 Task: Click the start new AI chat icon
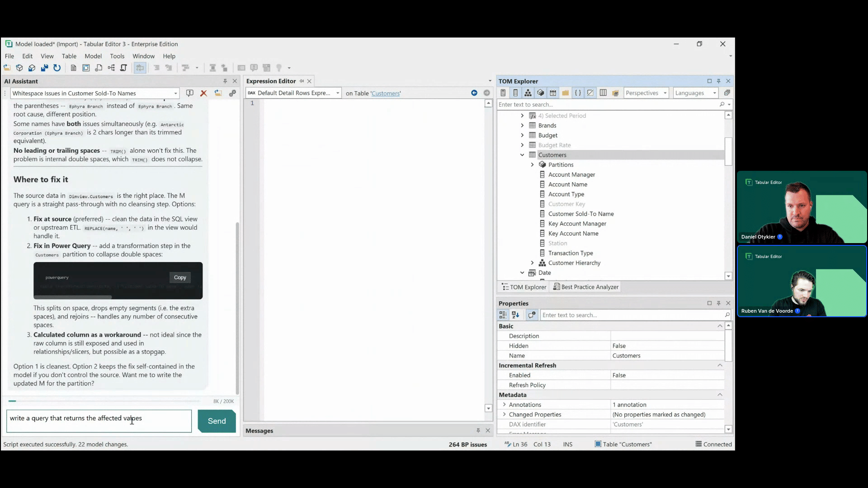[x=190, y=93]
